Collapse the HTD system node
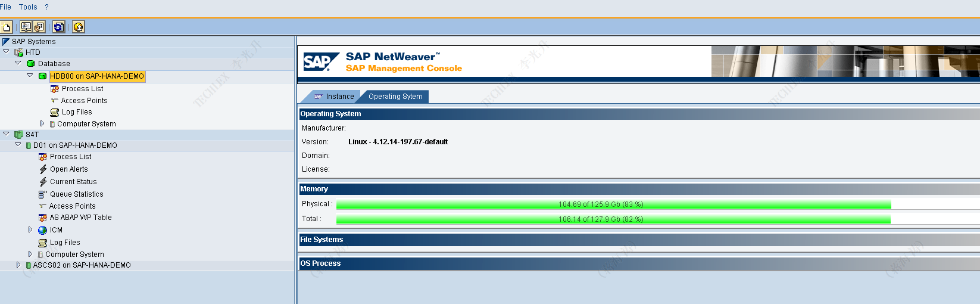This screenshot has height=304, width=980. 6,52
